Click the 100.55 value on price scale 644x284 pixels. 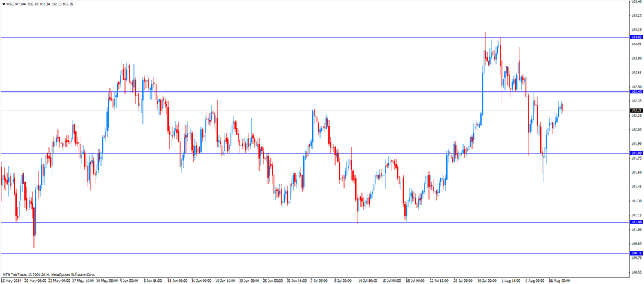(636, 272)
